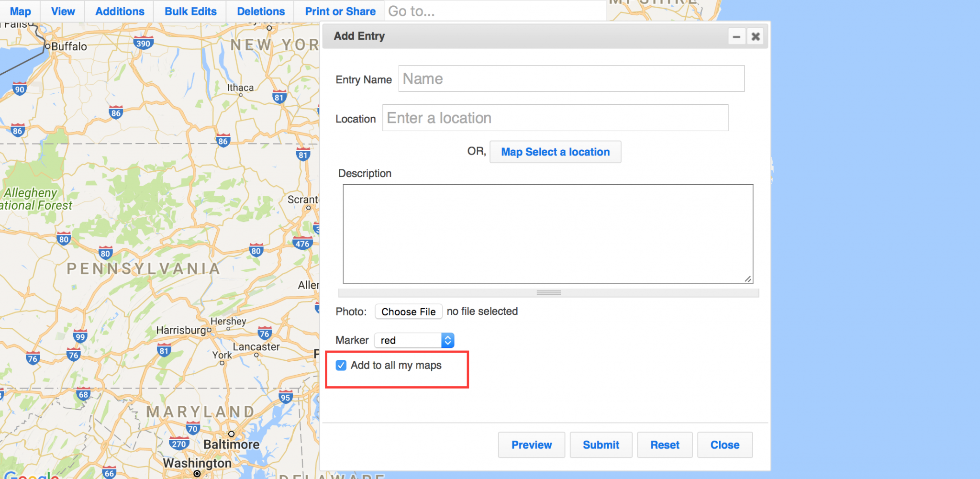Open the Additions menu
Image resolution: width=980 pixels, height=479 pixels.
pos(120,11)
